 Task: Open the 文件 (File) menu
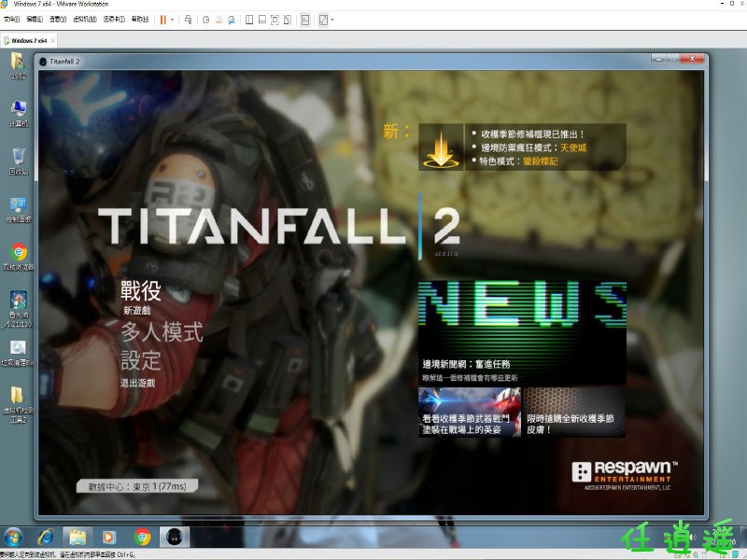pos(11,19)
